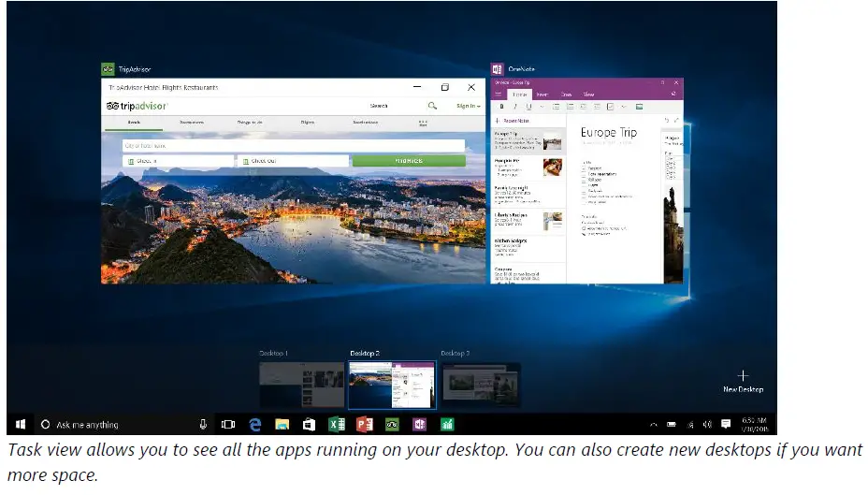Open the Windows Start menu
The width and height of the screenshot is (868, 495).
point(21,425)
